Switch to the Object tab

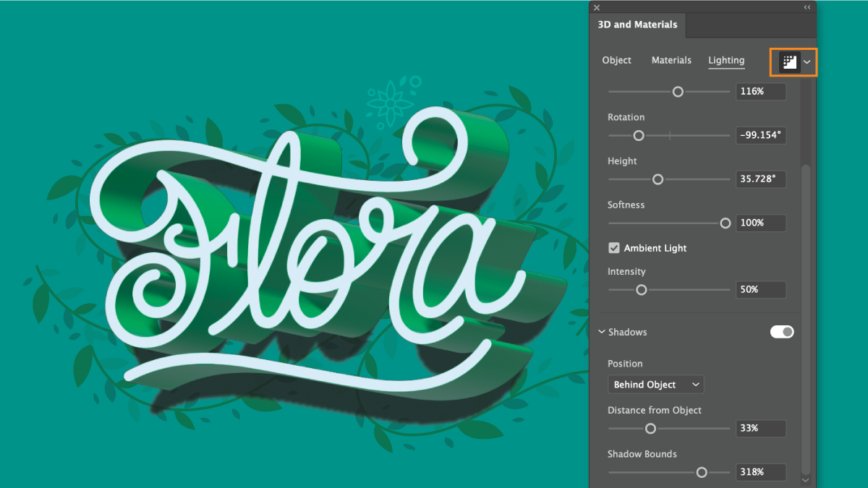(616, 60)
